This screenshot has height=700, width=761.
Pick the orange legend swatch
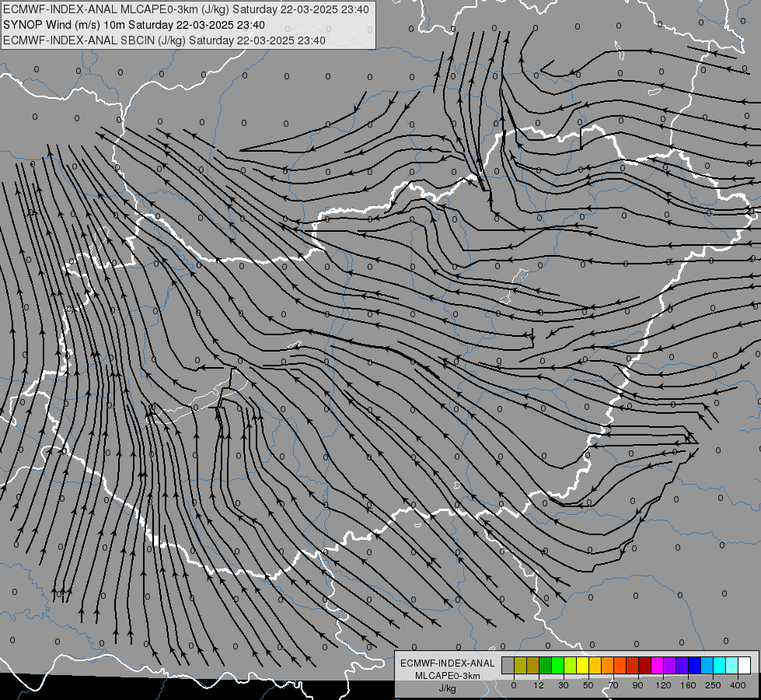coord(607,665)
